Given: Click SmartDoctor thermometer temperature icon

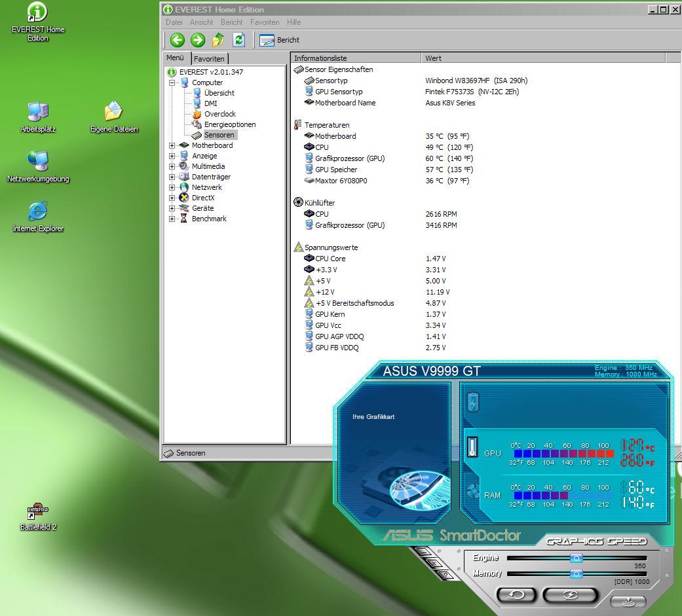Looking at the screenshot, I should tap(472, 447).
